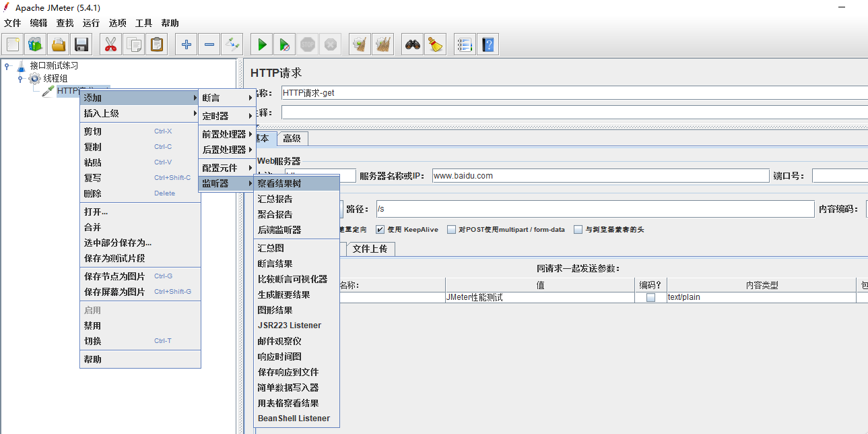Enable 对POST使用multipart / form-data checkbox

click(452, 229)
